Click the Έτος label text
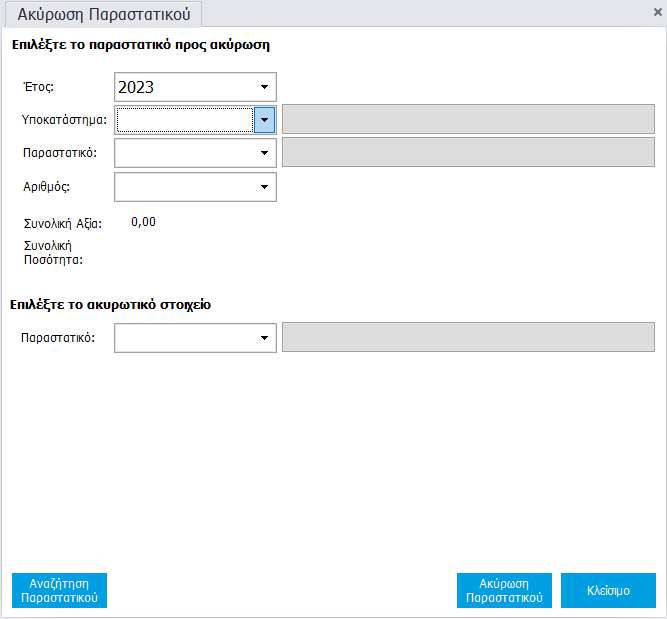Screen dimensions: 667x619 [x=38, y=87]
